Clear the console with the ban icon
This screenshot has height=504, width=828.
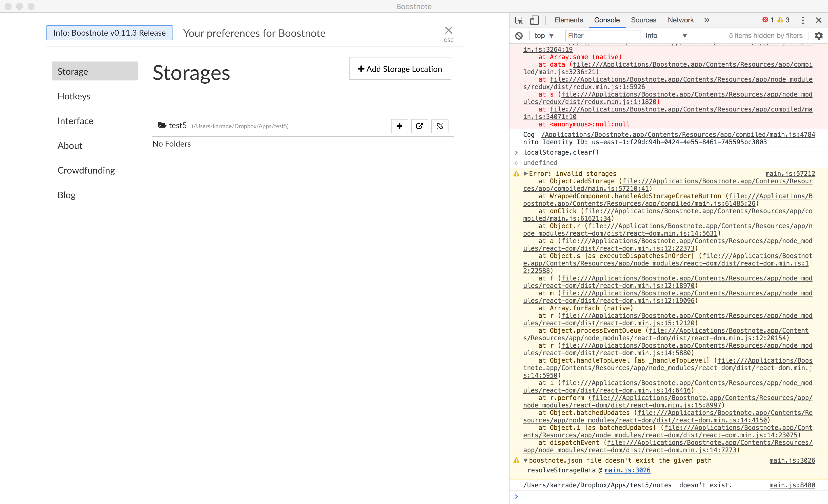click(519, 36)
